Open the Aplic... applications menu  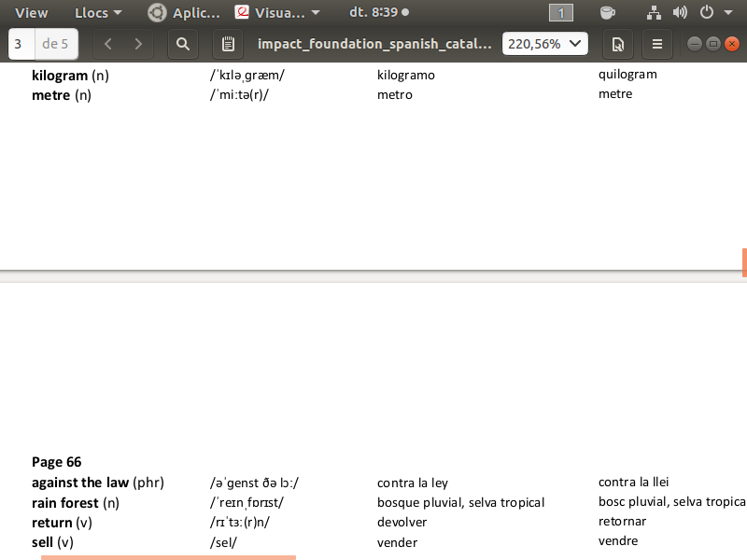(185, 13)
